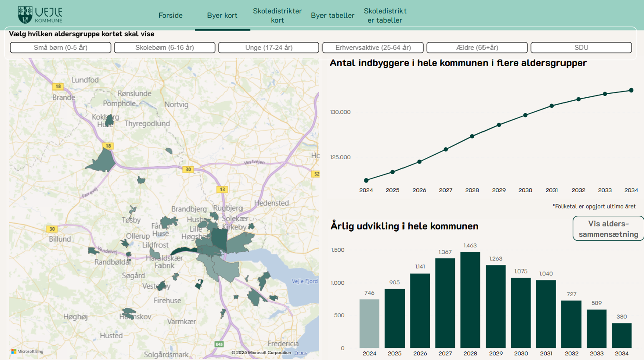Select the light 2024 bar showing 746
The image size is (644, 360).
pyautogui.click(x=369, y=323)
